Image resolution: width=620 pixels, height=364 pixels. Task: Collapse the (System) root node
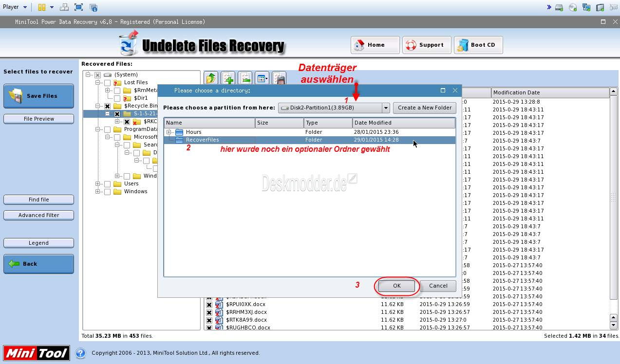(x=88, y=75)
